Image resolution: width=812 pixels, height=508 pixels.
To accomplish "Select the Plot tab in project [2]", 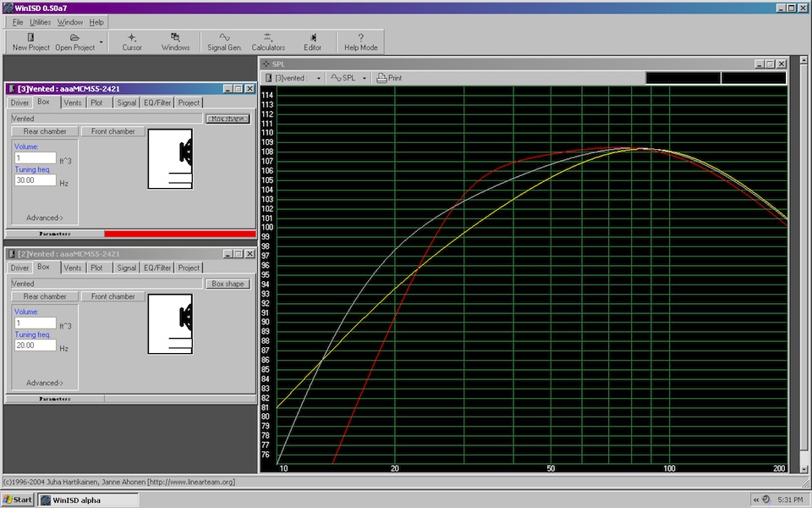I will pyautogui.click(x=96, y=268).
